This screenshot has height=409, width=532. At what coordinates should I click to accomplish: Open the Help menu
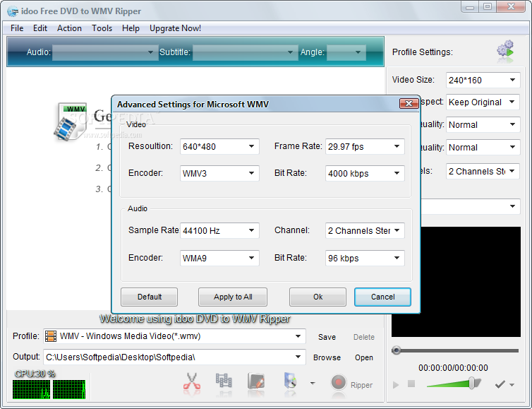[x=131, y=28]
